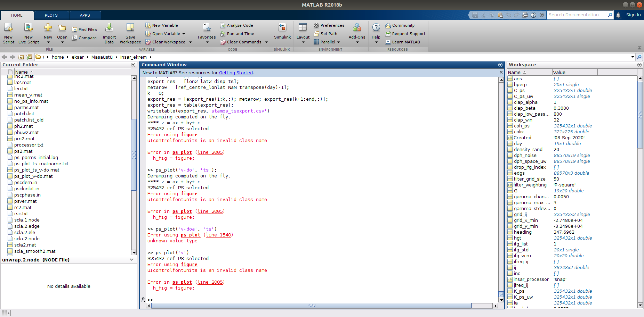This screenshot has height=317, width=644.
Task: Click the notifications bell icon
Action: pos(618,15)
